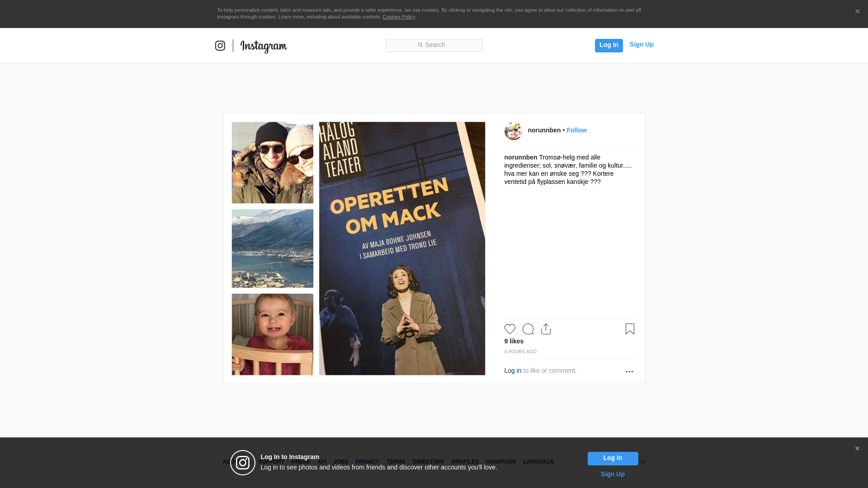Viewport: 868px width, 488px height.
Task: Click the comment bubble icon
Action: pyautogui.click(x=528, y=329)
